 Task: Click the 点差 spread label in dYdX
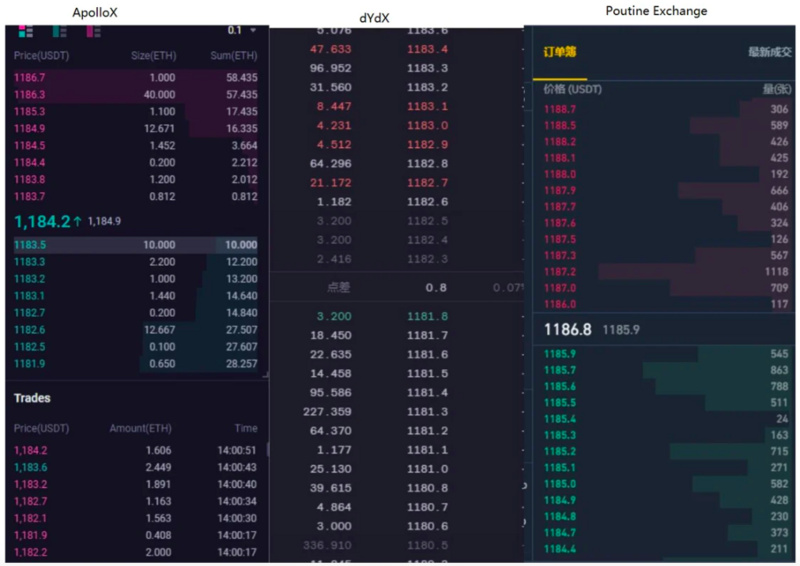[x=339, y=287]
